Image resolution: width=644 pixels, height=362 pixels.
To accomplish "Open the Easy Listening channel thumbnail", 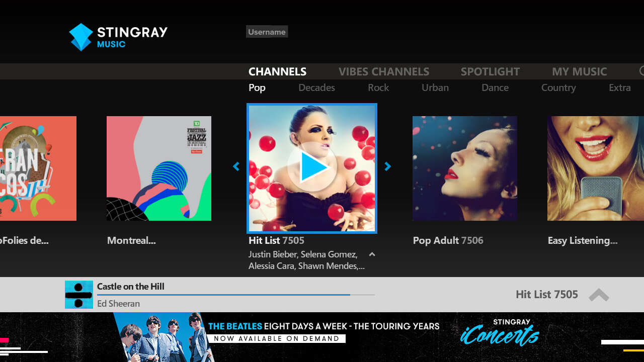I will click(x=596, y=168).
